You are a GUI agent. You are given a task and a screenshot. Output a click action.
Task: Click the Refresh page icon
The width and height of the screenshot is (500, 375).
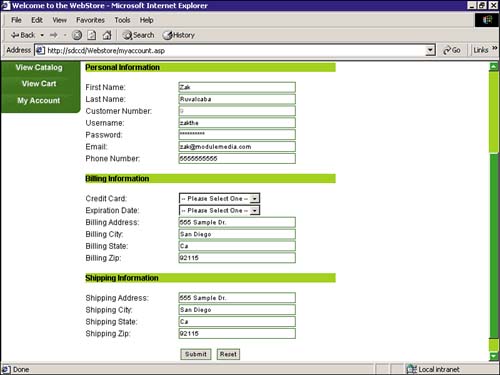(x=92, y=35)
